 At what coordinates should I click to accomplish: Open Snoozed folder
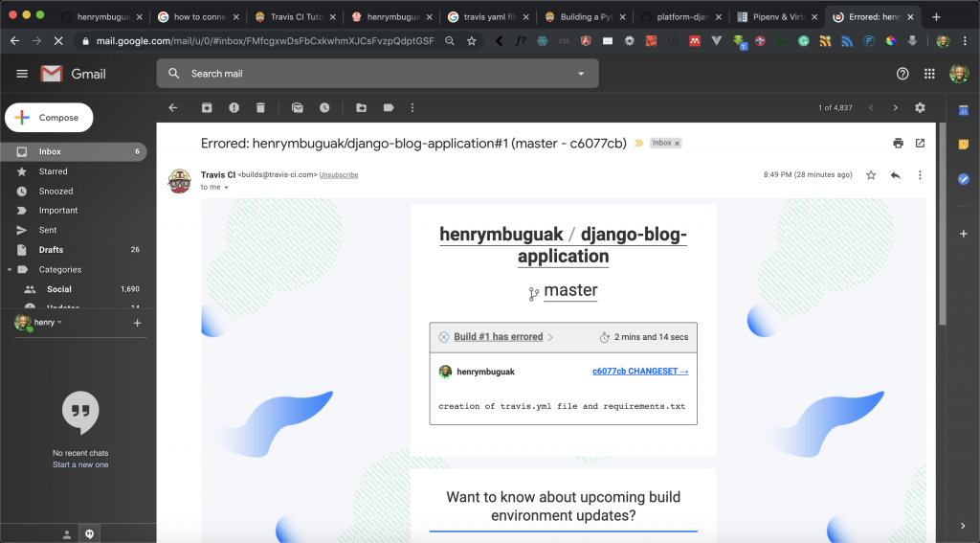pyautogui.click(x=74, y=192)
